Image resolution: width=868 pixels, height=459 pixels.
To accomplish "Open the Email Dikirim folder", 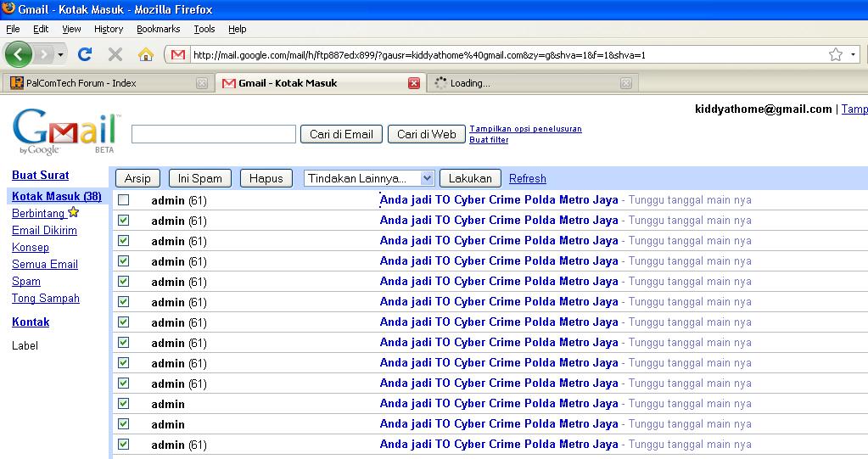I will (44, 230).
